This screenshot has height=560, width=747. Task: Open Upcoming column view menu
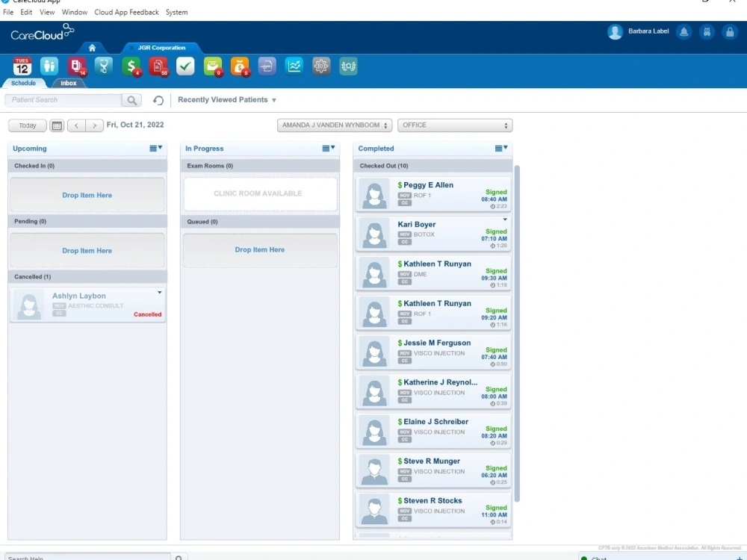pyautogui.click(x=156, y=148)
